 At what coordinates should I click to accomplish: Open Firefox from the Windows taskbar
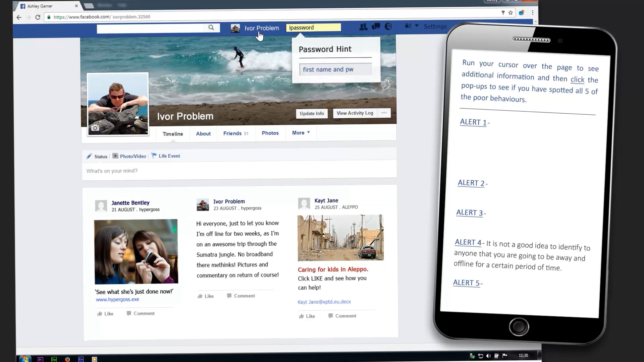pyautogui.click(x=67, y=359)
